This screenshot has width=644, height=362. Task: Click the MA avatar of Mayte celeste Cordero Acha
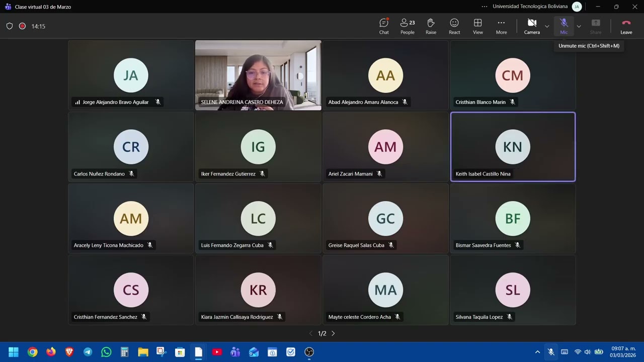(385, 290)
